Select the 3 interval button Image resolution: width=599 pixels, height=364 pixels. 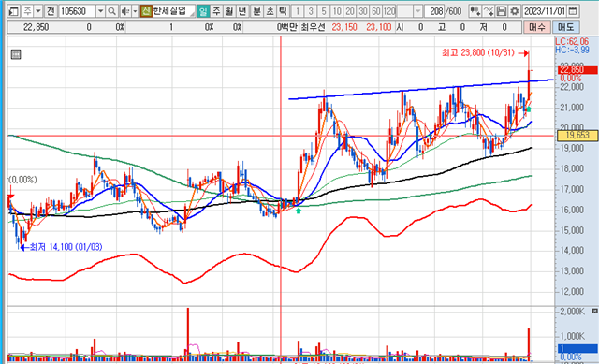pyautogui.click(x=311, y=11)
